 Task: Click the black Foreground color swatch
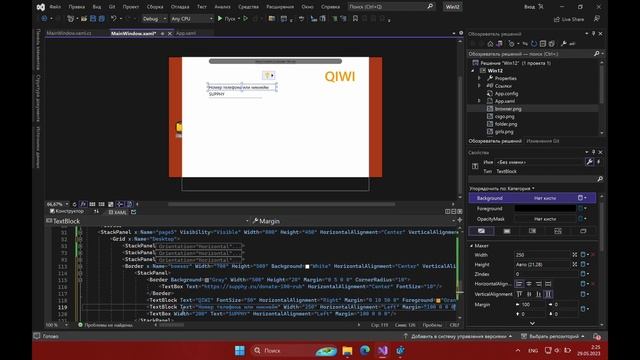pos(545,209)
